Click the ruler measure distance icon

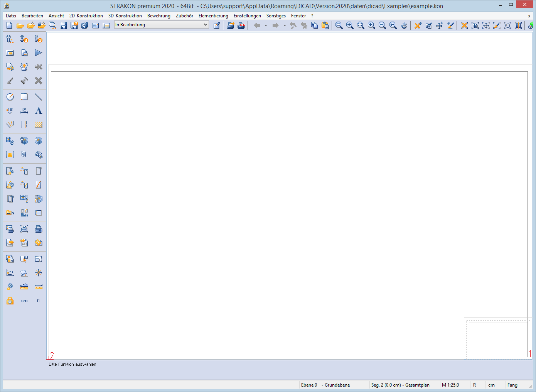38,287
